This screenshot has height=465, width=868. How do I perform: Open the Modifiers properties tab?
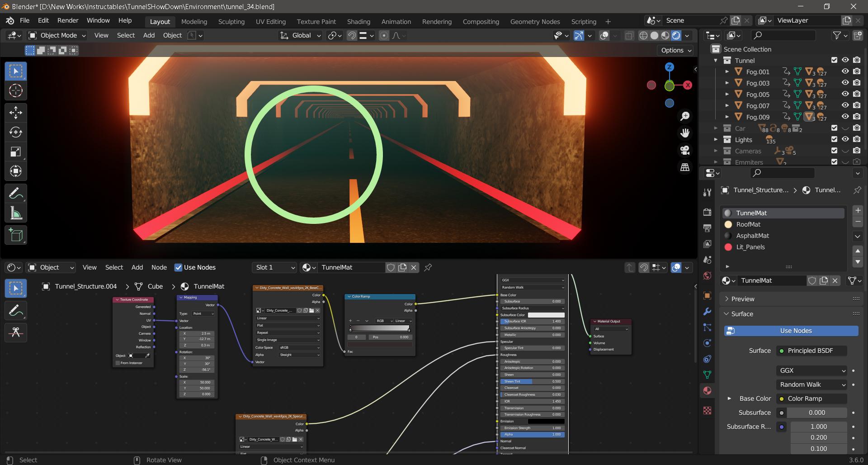pyautogui.click(x=708, y=312)
